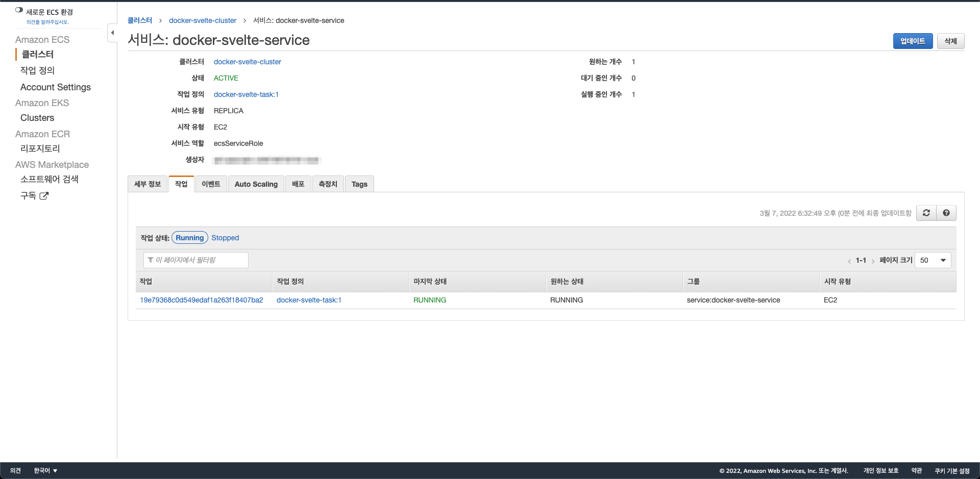This screenshot has width=980, height=479.
Task: Switch to the 이벤트 tab
Action: 211,184
